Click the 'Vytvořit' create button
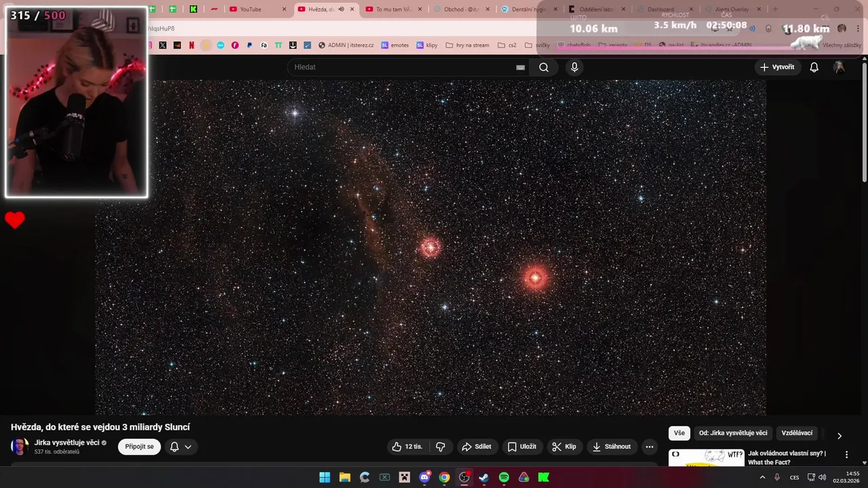The image size is (868, 488). 778,67
